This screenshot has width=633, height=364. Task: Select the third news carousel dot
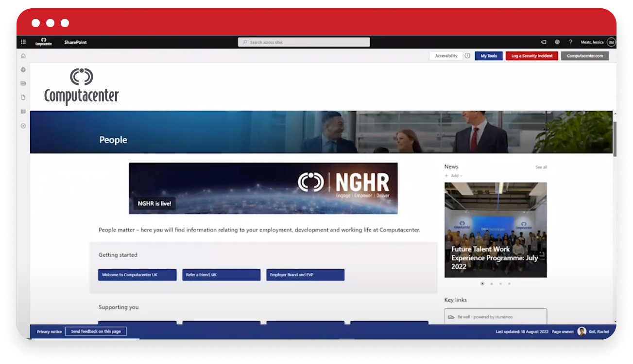point(500,283)
